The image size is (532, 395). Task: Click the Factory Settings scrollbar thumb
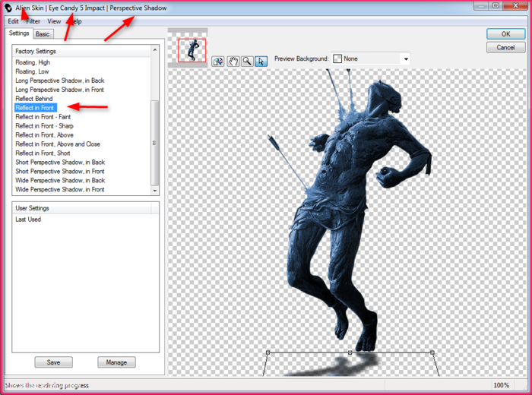pyautogui.click(x=155, y=143)
